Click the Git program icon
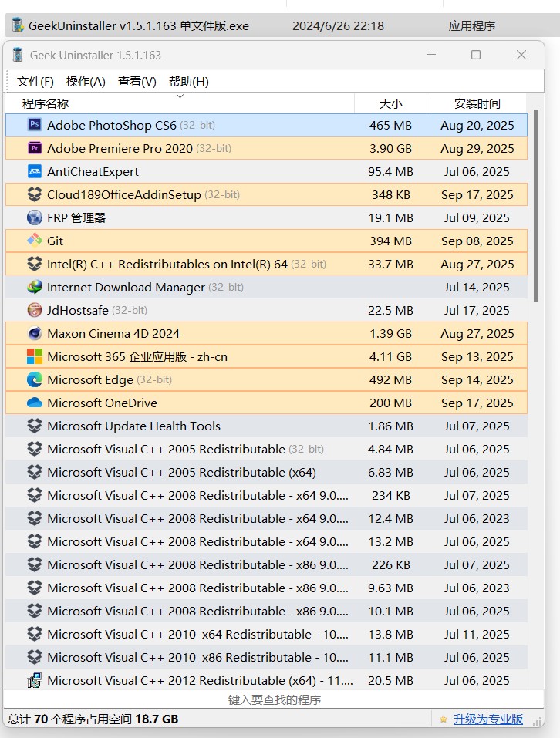 click(35, 241)
